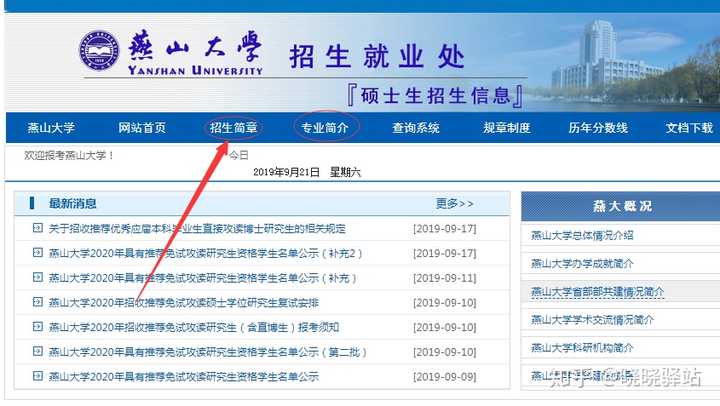Open 燕山大学省部部共建情况简介 sidebar link
720x406 pixels.
pos(597,292)
